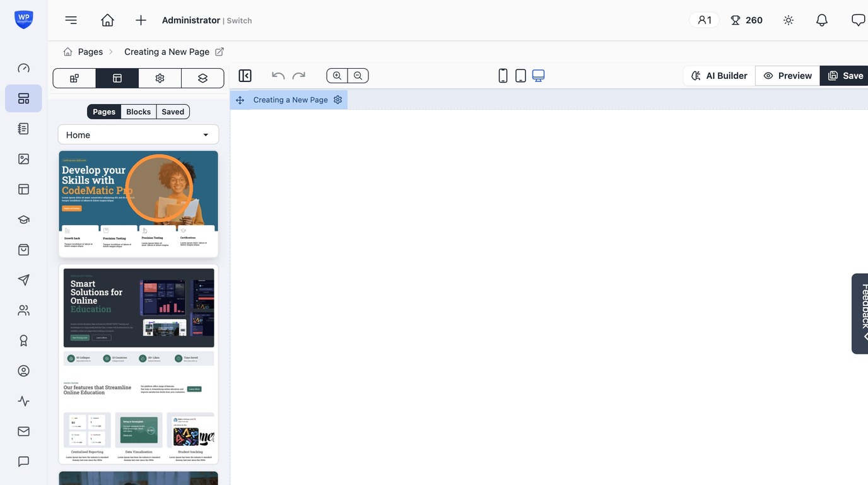Switch to tablet device preview

point(520,76)
